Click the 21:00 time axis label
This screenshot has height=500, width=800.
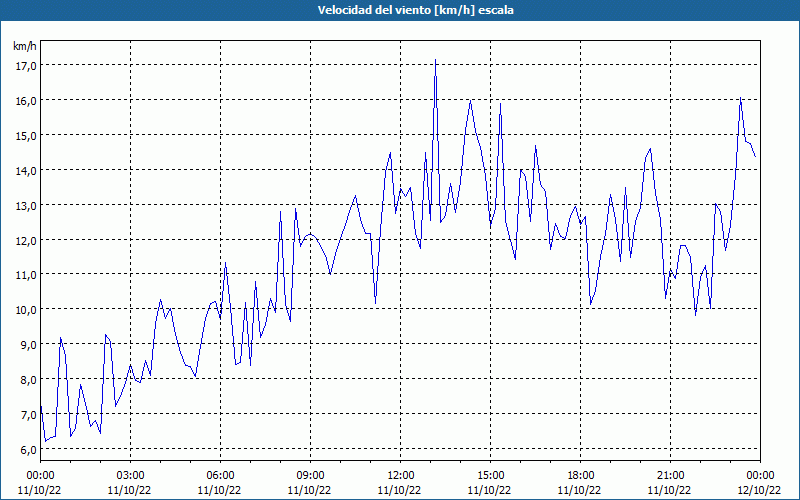(670, 476)
